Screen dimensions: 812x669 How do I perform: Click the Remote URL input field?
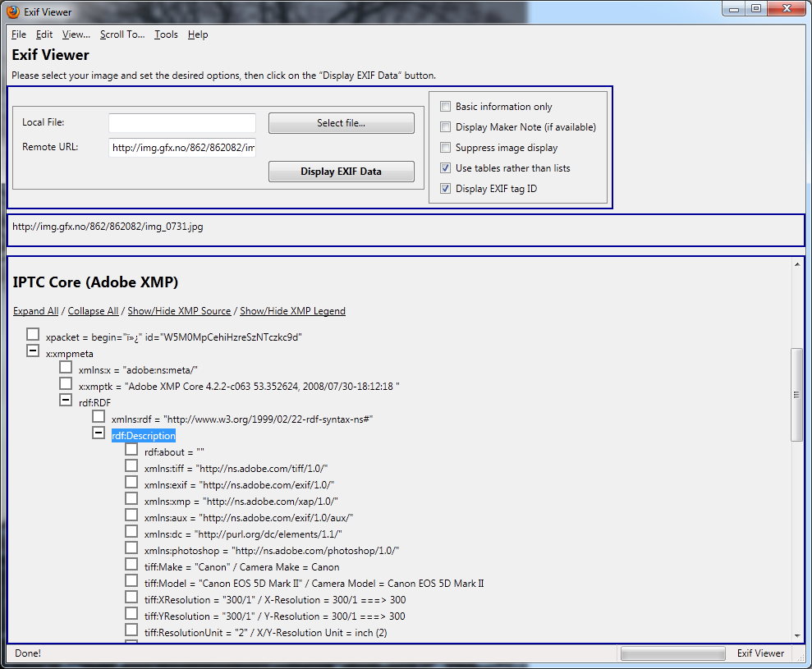182,148
